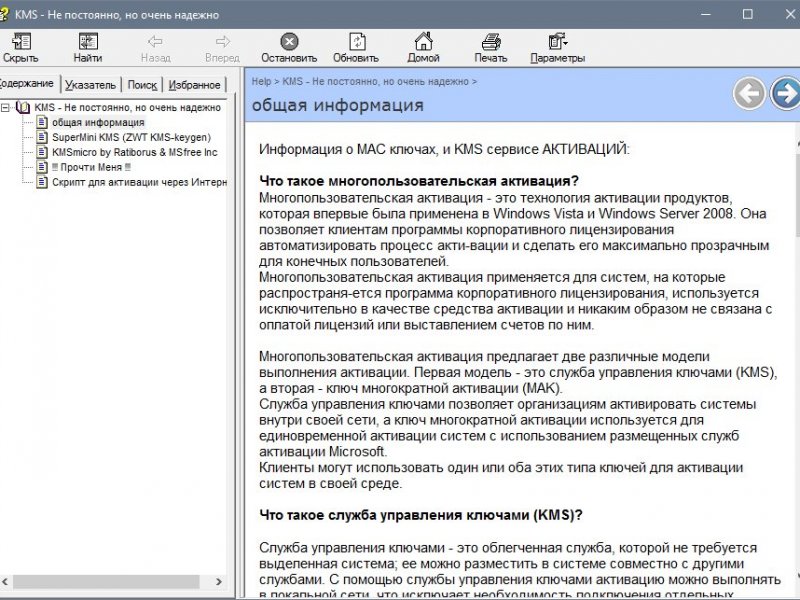
Task: Switch to the Поиск tab
Action: tap(142, 85)
